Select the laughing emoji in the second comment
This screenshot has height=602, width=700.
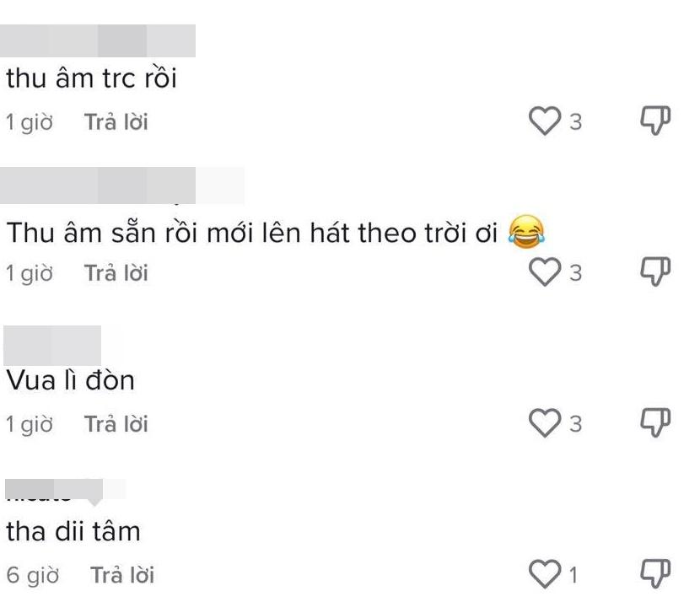(x=525, y=228)
